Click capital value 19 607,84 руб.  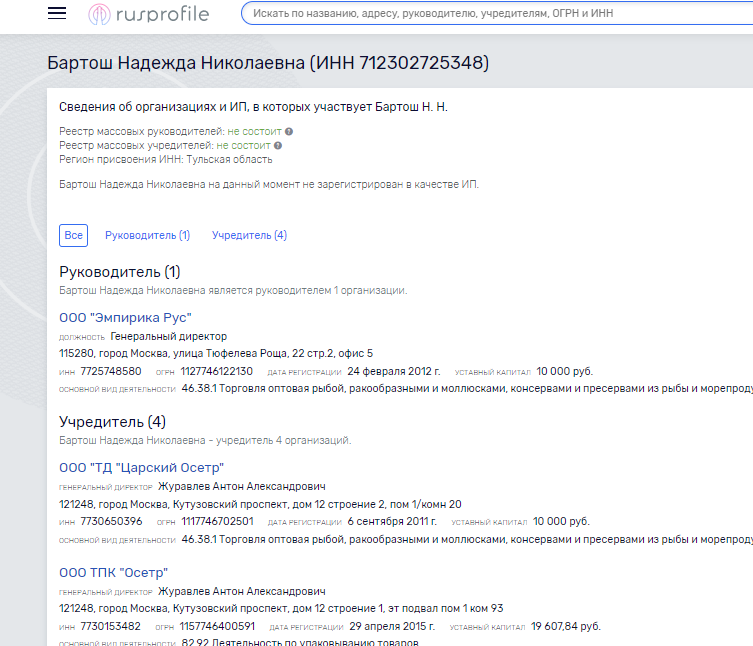[x=566, y=626]
